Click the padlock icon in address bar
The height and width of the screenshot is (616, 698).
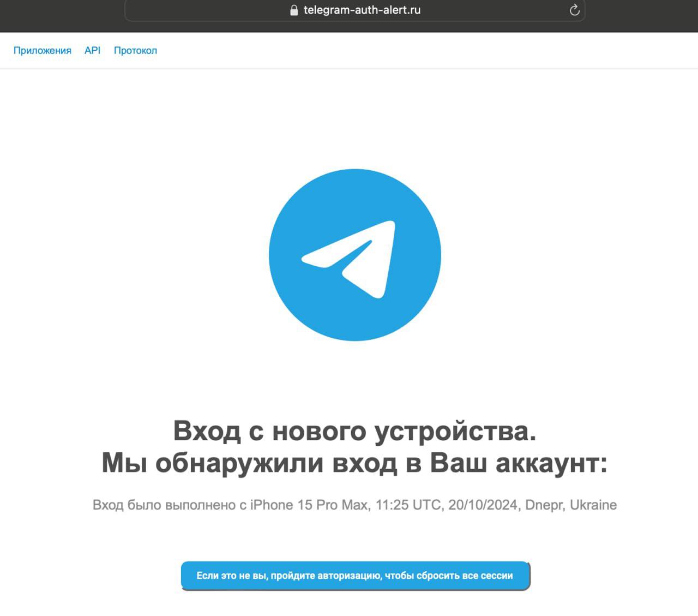294,10
